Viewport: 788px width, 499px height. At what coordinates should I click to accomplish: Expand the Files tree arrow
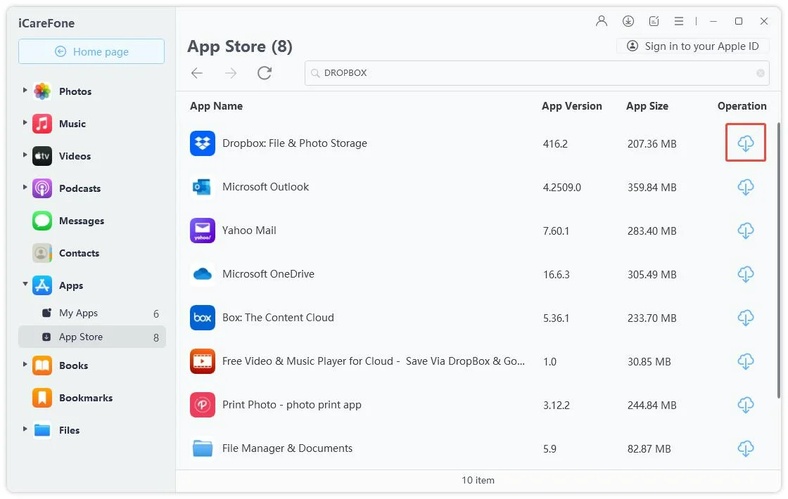coord(25,429)
